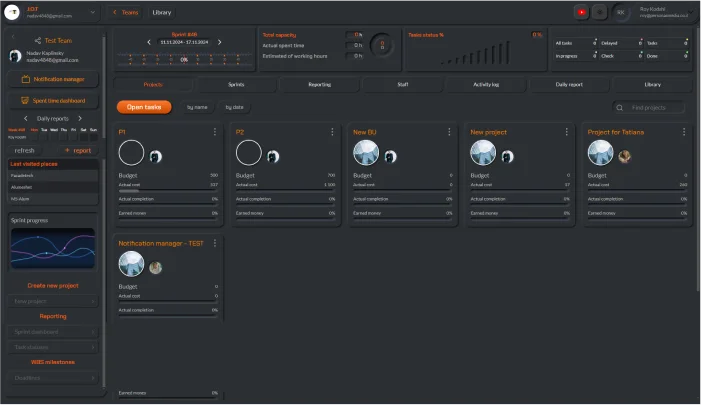Expand the Sprint dashboard entry
Viewport: 701px width, 405px height.
(53, 332)
